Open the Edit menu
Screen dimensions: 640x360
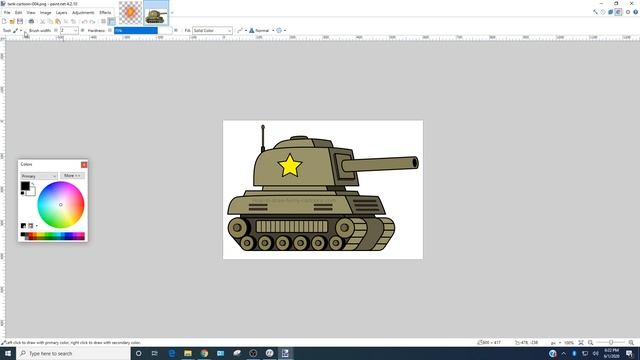click(x=18, y=13)
